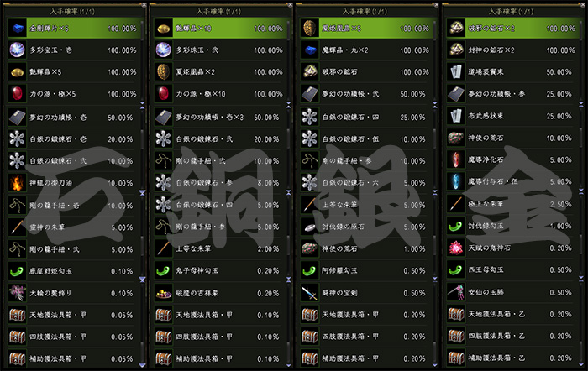Select the green 鹿屋野姫勾玉 magatama icon

point(18,271)
